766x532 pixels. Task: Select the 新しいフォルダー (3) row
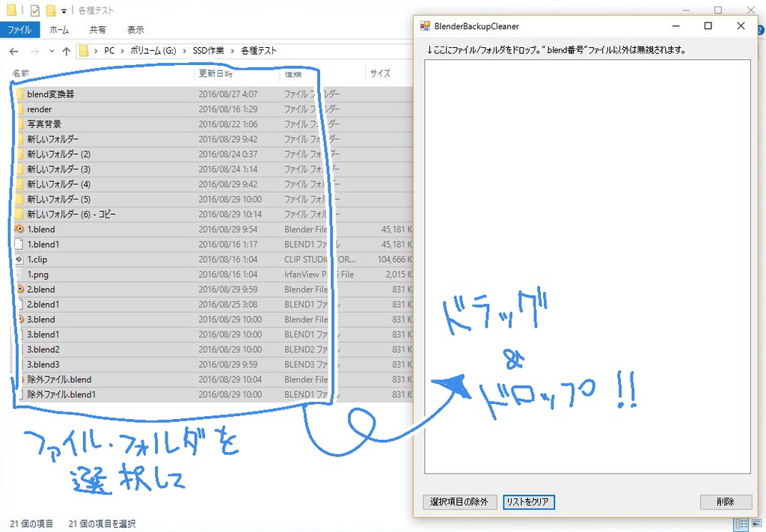(212, 170)
